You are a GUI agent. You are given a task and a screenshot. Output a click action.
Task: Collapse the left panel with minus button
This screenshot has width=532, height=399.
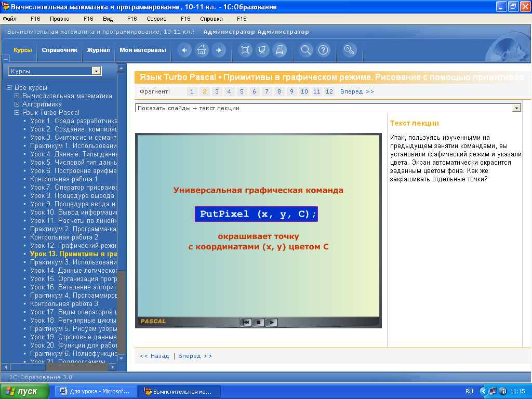pos(5,58)
